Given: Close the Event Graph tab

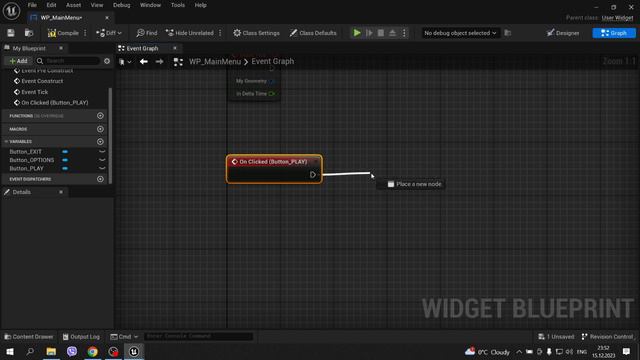Looking at the screenshot, I should coord(175,48).
